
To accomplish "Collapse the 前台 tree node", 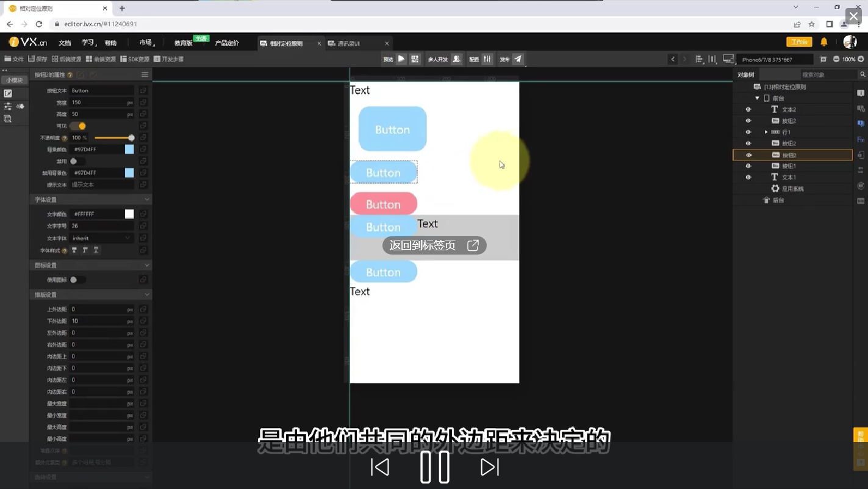I will (x=758, y=98).
